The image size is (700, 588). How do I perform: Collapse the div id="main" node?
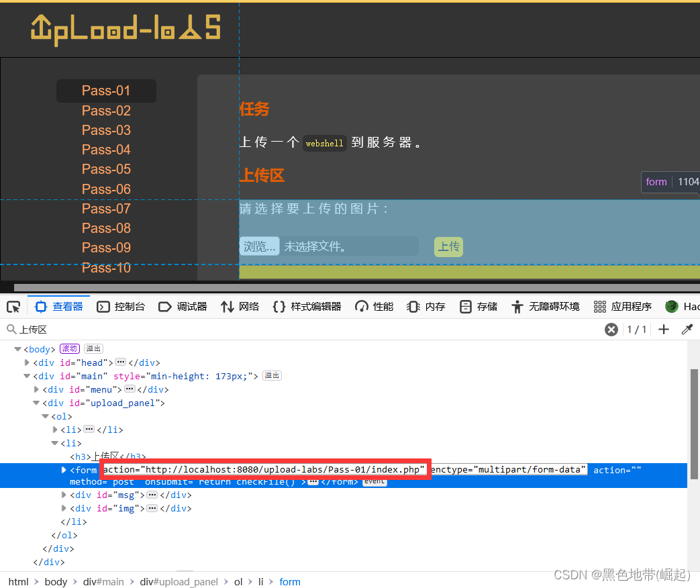pos(27,376)
